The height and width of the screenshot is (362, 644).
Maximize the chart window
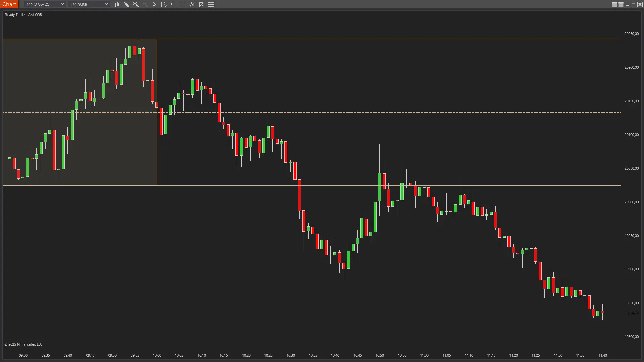tap(634, 4)
